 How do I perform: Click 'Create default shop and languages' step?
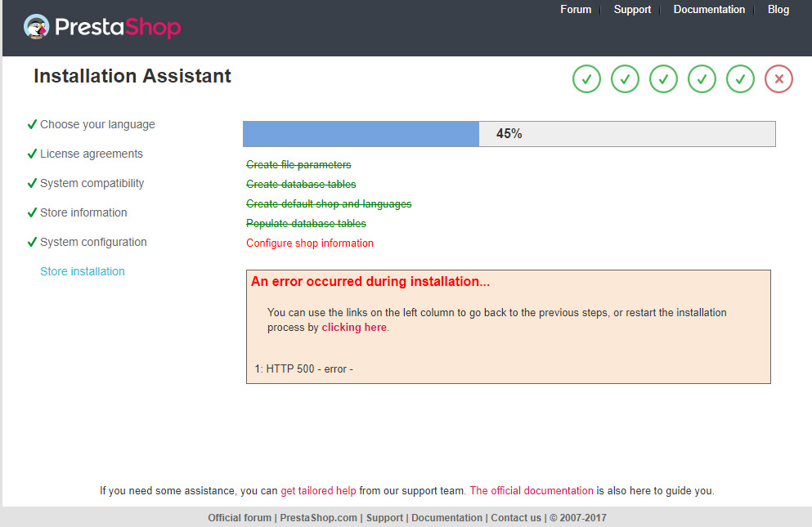click(x=329, y=204)
